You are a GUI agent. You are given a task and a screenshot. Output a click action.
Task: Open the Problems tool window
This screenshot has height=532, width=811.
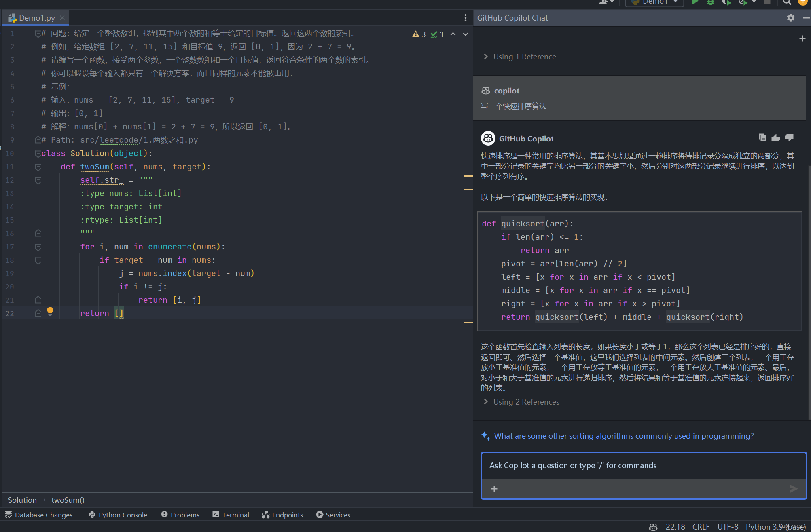[180, 515]
